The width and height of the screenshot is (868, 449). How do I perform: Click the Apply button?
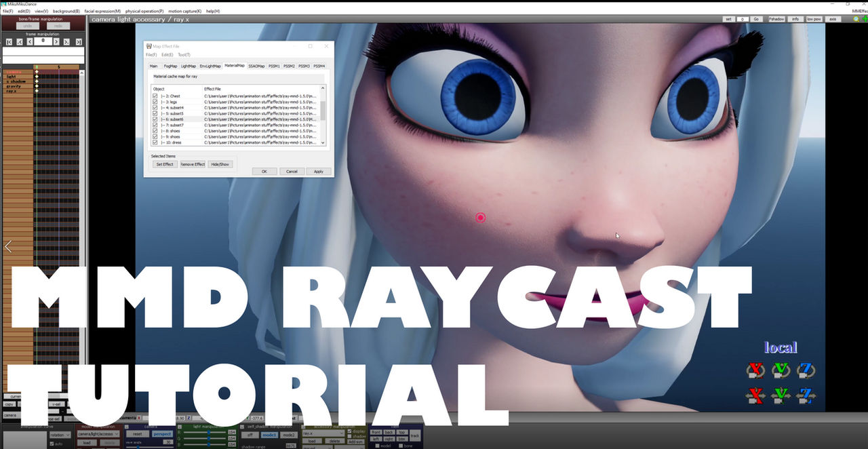click(318, 172)
